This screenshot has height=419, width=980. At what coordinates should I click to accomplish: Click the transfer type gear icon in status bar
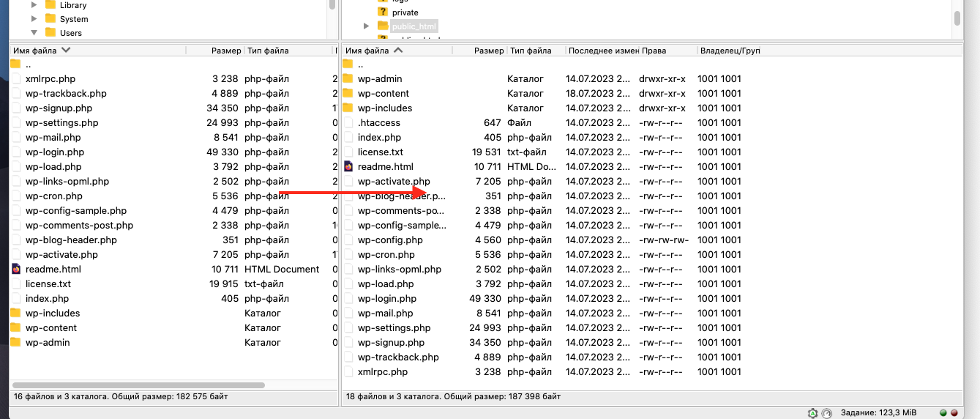click(812, 413)
